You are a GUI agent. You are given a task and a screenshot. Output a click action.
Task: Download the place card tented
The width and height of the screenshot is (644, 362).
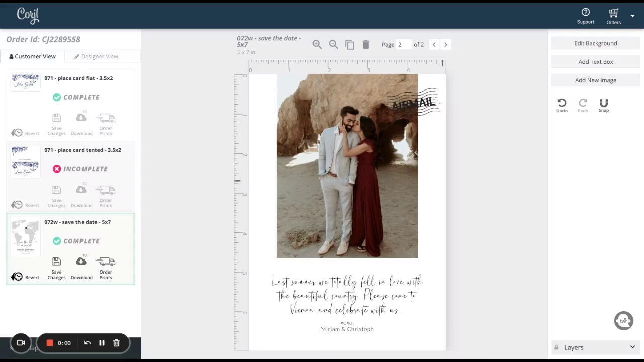[x=82, y=196]
